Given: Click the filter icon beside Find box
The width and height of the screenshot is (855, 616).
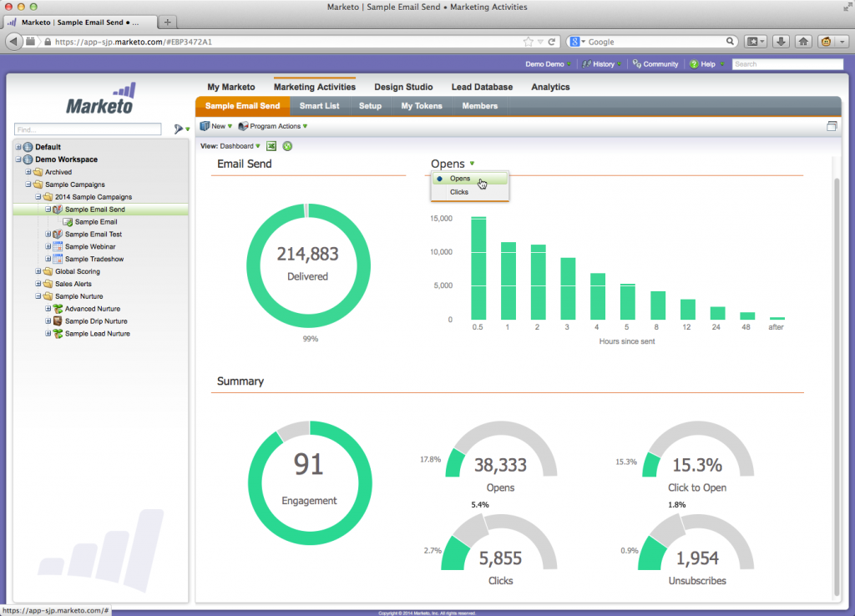Looking at the screenshot, I should tap(178, 129).
